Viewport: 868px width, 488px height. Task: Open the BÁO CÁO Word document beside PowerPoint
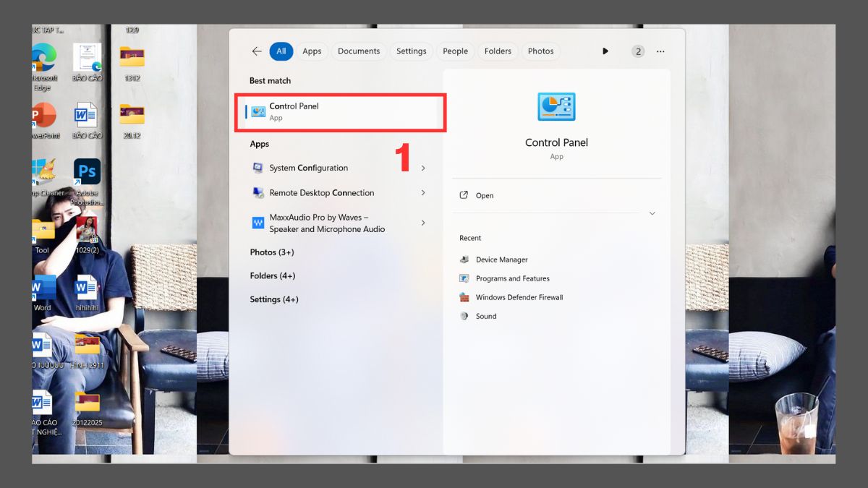point(87,121)
